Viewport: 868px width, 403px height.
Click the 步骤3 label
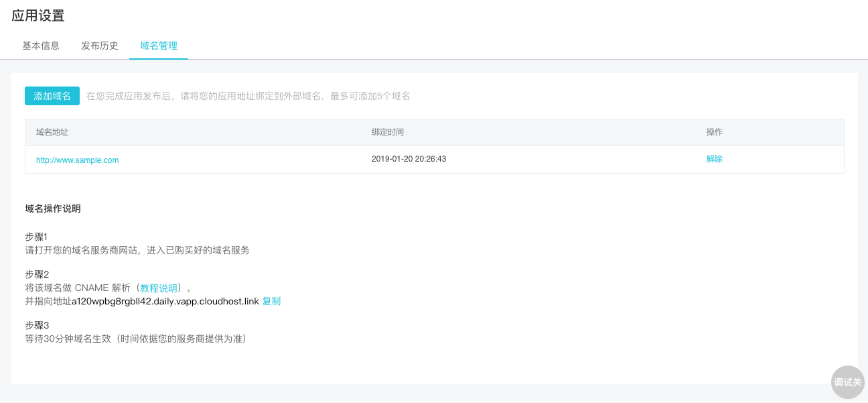point(37,325)
